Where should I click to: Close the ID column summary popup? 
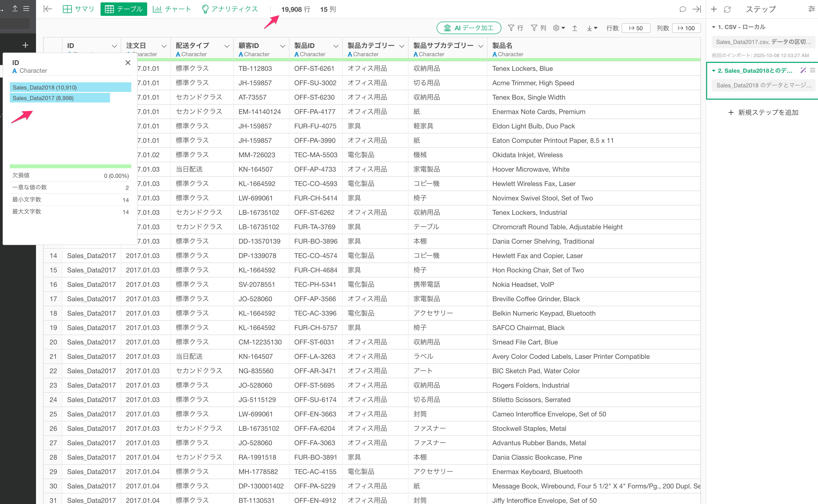(x=128, y=63)
